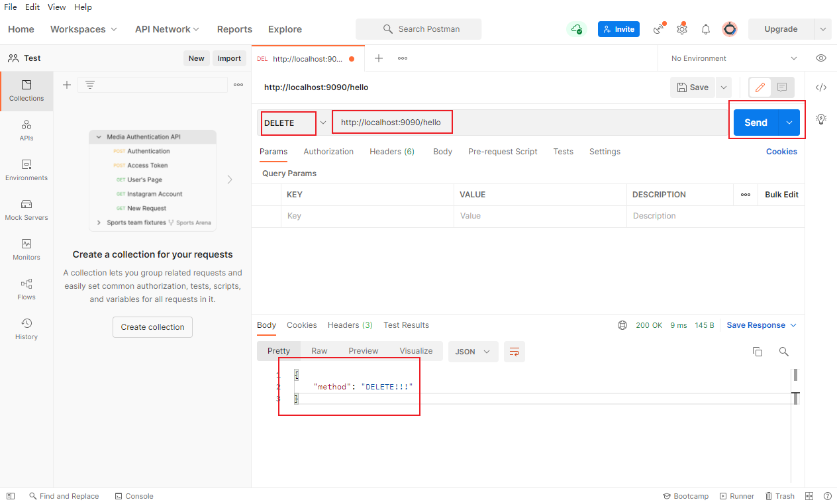Copy the response body icon
The height and width of the screenshot is (504, 837).
(x=758, y=352)
